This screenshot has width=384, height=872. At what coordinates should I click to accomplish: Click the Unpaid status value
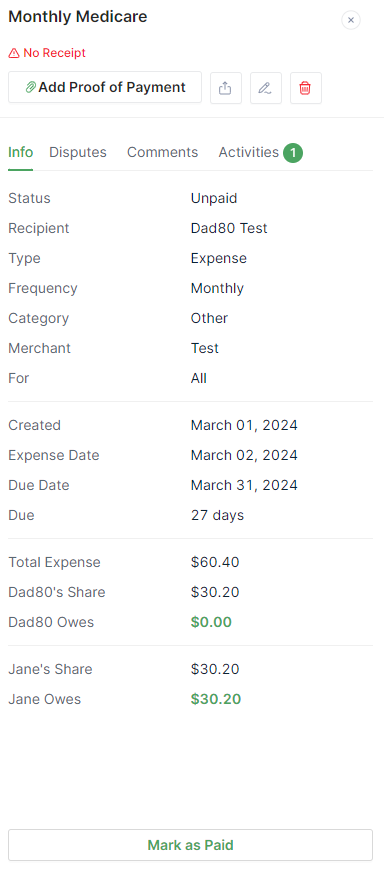pos(214,199)
